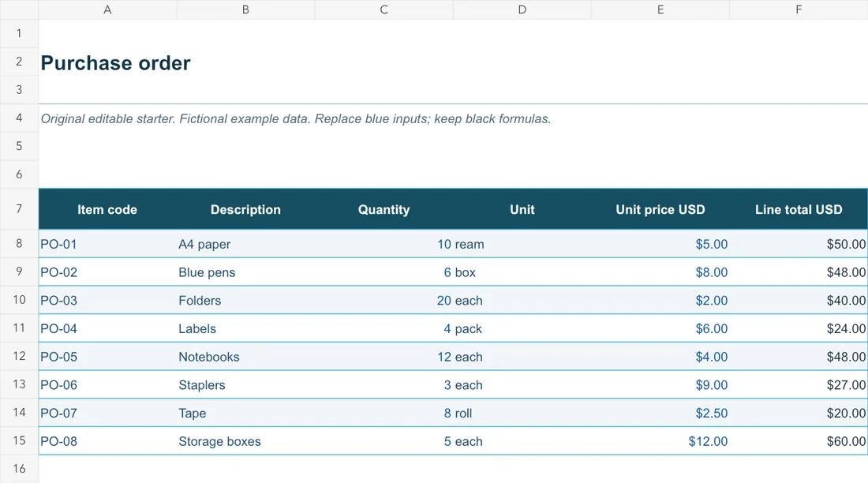Click the "Line total USD" heading

coord(799,209)
